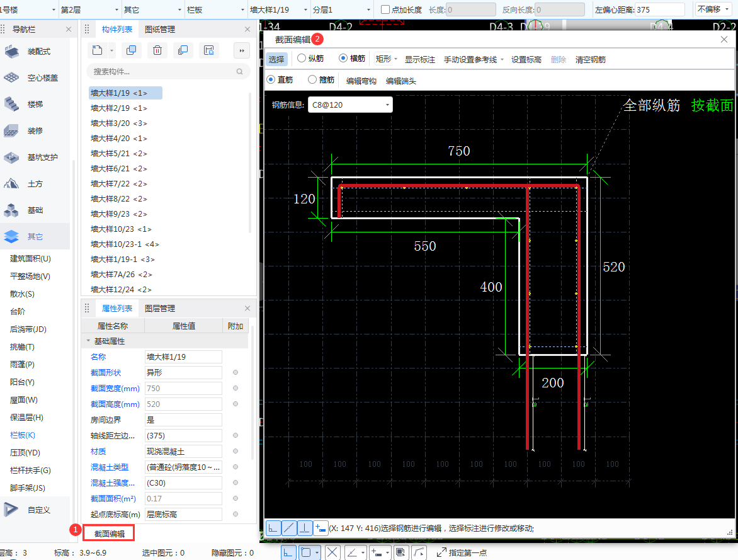Collapse the 基础属性 group

[88, 341]
